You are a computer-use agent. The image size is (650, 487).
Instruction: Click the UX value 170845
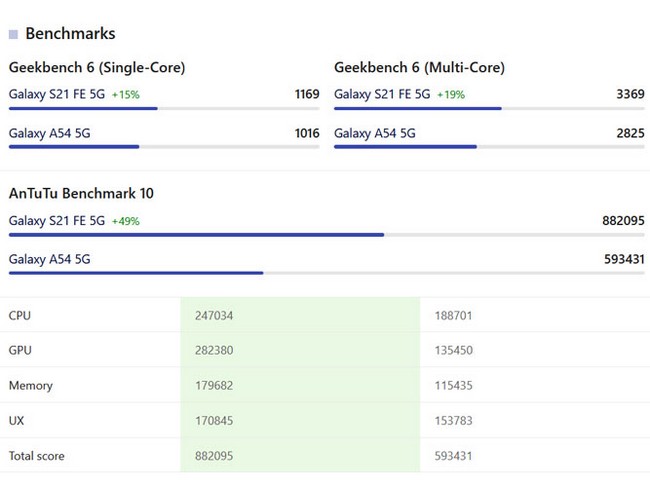click(214, 421)
